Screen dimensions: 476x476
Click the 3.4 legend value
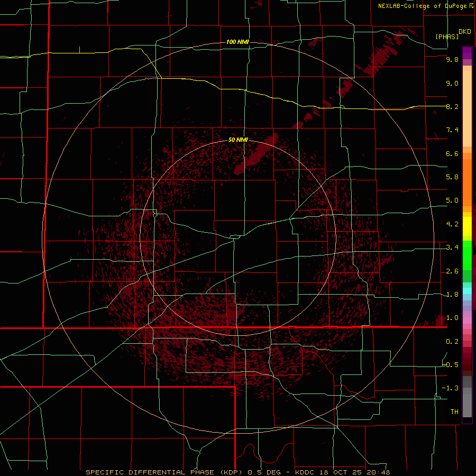pyautogui.click(x=452, y=248)
